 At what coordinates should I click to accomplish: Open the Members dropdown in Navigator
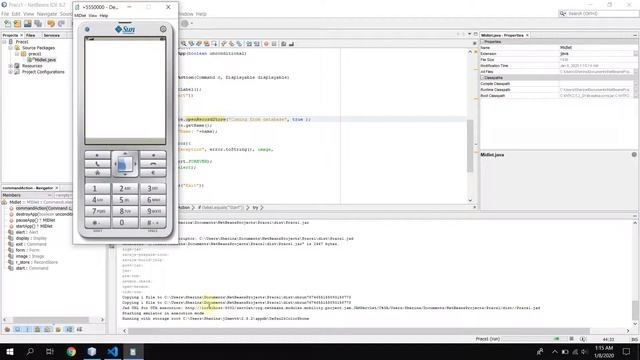click(x=27, y=195)
